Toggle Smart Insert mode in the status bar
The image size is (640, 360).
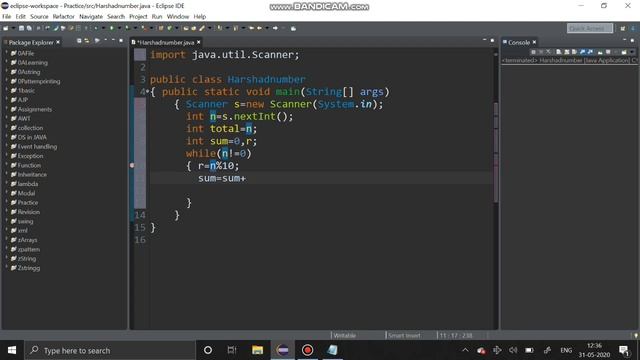click(404, 336)
